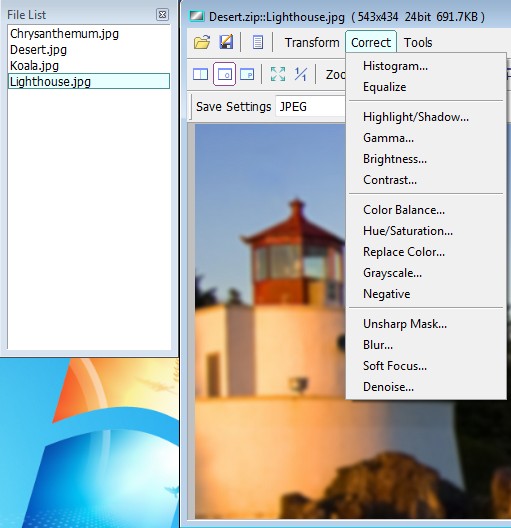
Task: Toggle the 'P' view mode icon
Action: [247, 74]
